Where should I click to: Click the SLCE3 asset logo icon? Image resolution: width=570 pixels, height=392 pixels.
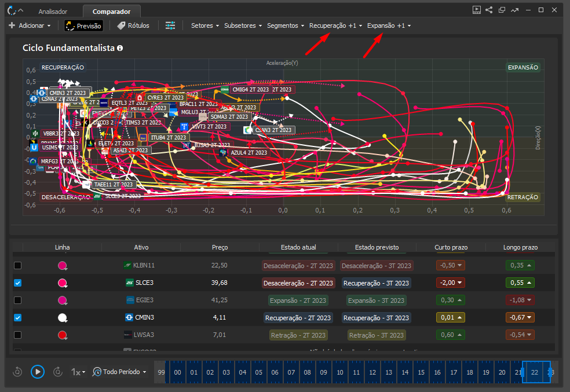click(129, 283)
